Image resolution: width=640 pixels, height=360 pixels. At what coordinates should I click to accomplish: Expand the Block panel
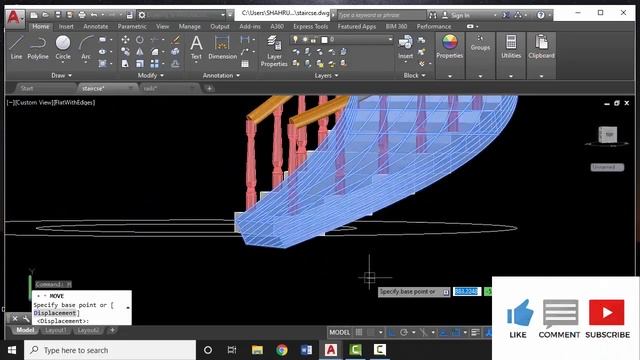point(414,76)
